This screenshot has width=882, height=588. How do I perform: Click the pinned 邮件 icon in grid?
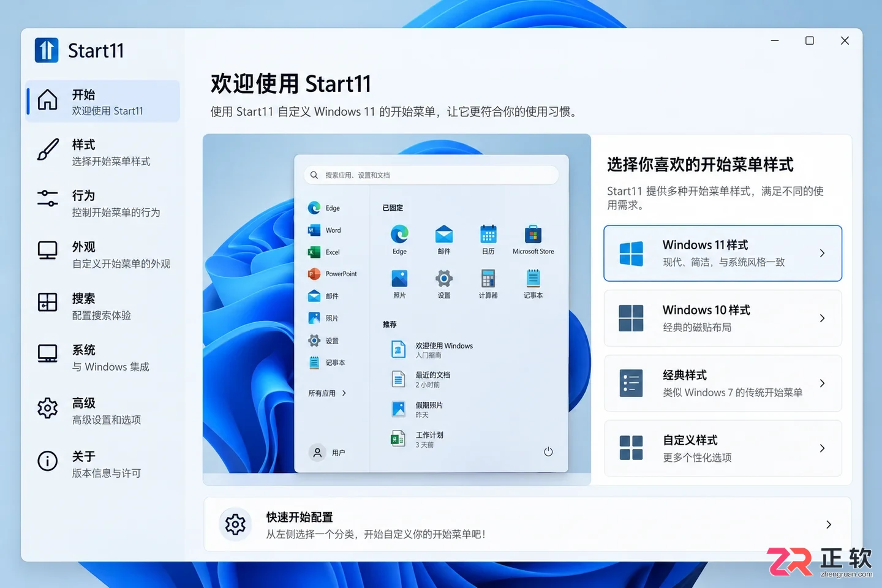click(444, 234)
